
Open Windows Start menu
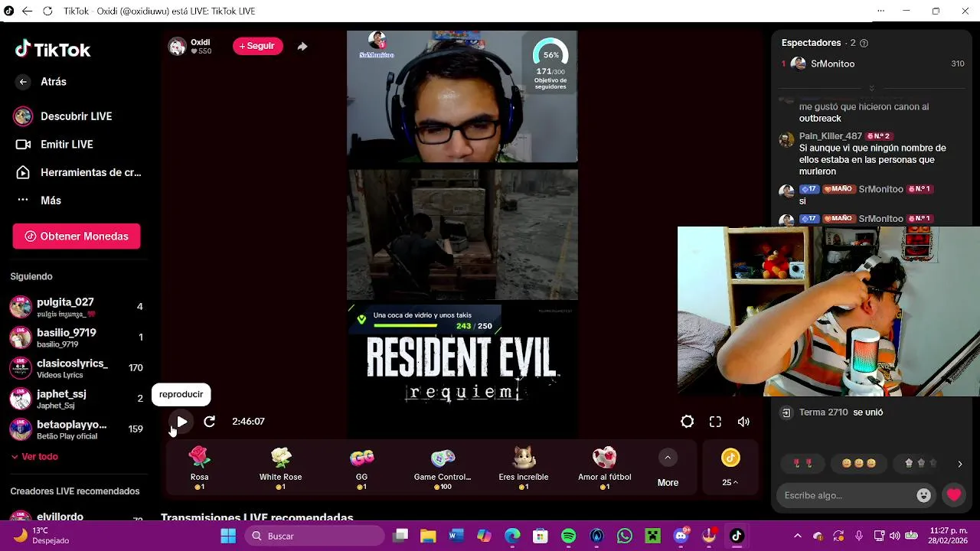[228, 536]
